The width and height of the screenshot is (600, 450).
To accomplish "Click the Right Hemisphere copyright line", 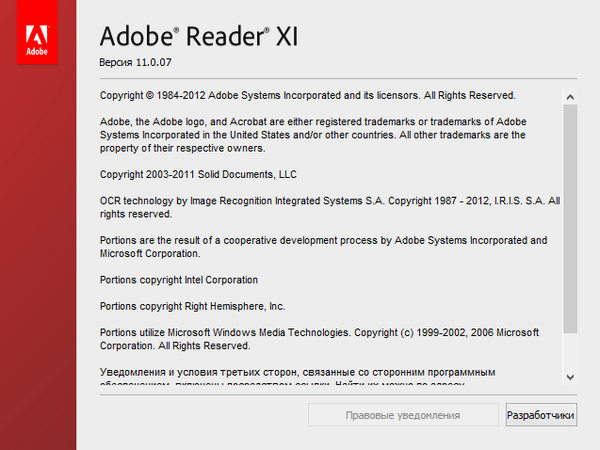I will 193,306.
